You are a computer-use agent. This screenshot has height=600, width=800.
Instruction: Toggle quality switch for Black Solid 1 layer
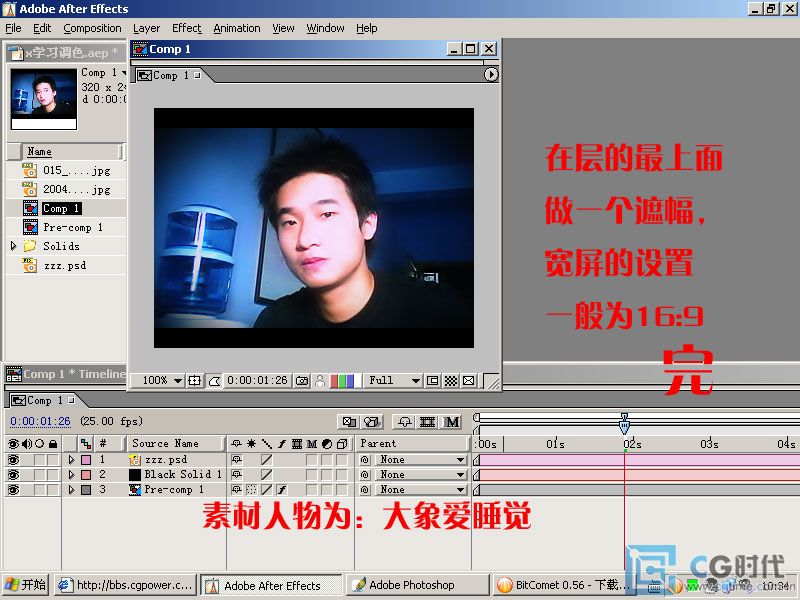point(266,474)
